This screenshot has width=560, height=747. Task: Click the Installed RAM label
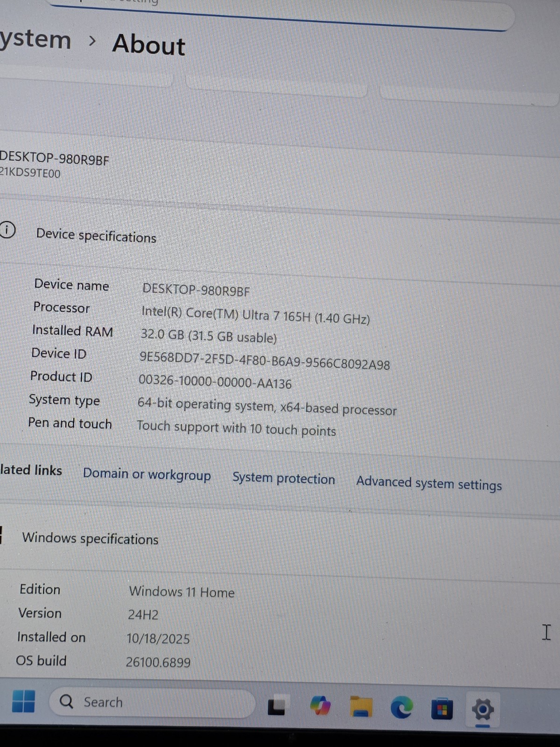point(72,331)
